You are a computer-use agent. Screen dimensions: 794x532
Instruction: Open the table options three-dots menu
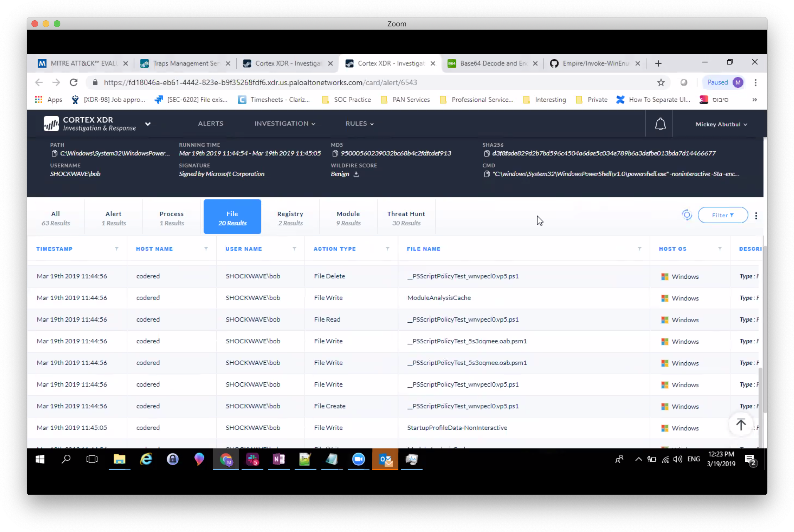(x=756, y=216)
